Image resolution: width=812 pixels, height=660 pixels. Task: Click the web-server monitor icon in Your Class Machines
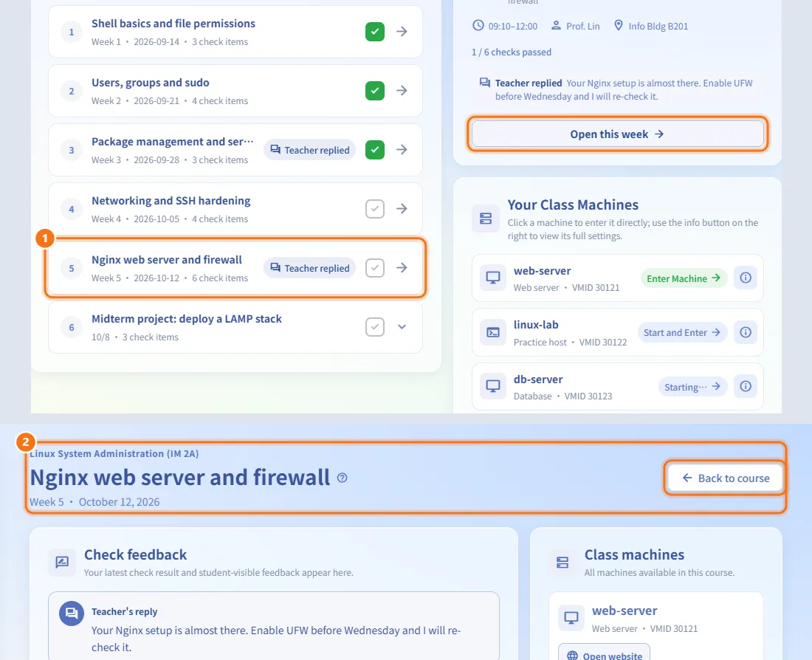492,278
